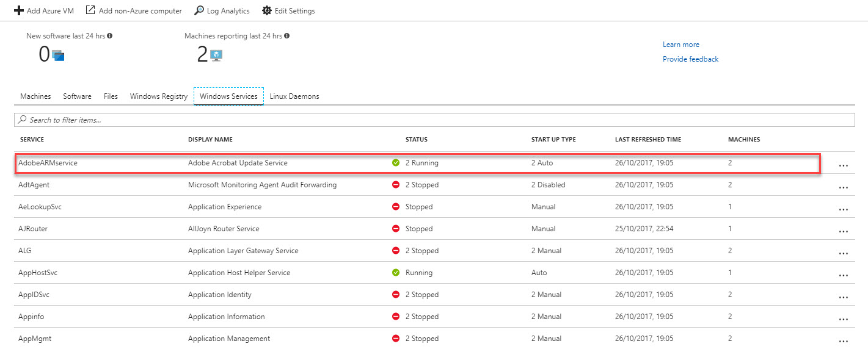Click red stopped status icon for AdtAgent
This screenshot has height=349, width=868.
(x=396, y=185)
